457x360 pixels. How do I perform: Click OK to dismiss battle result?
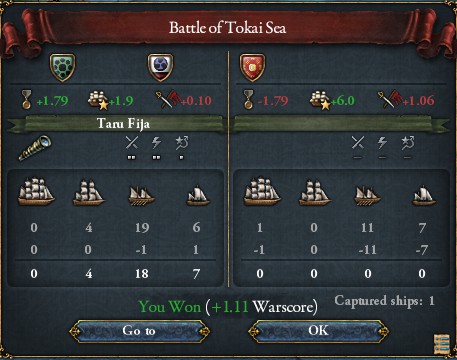318,331
